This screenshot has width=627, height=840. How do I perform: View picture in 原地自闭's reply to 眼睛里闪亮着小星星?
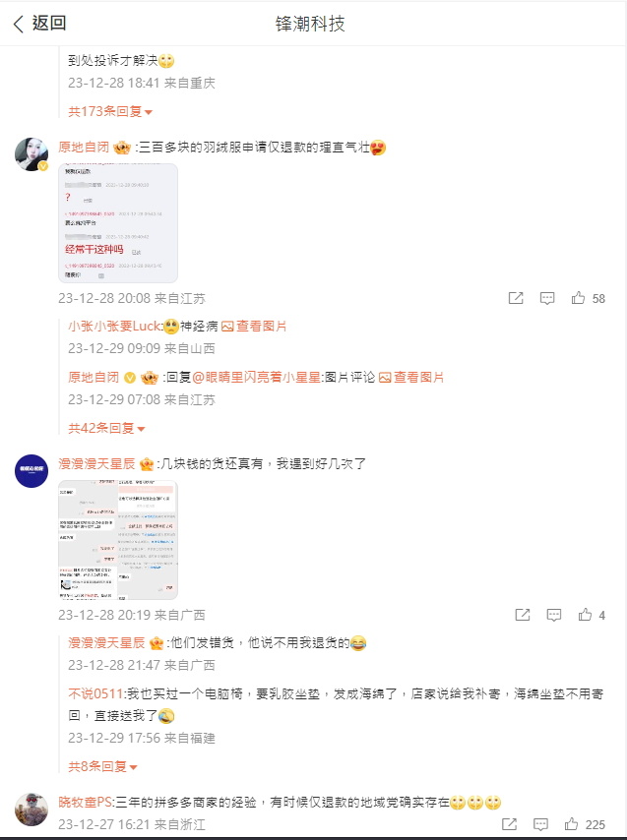pos(411,377)
